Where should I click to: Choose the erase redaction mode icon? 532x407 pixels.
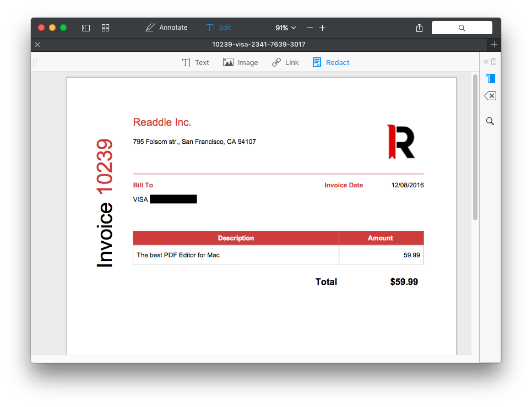(x=490, y=96)
